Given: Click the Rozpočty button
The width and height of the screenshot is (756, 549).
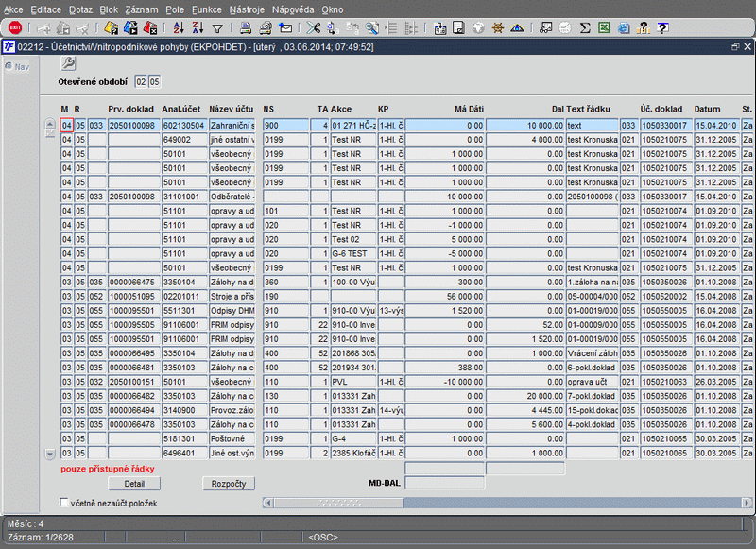Looking at the screenshot, I should tap(229, 483).
